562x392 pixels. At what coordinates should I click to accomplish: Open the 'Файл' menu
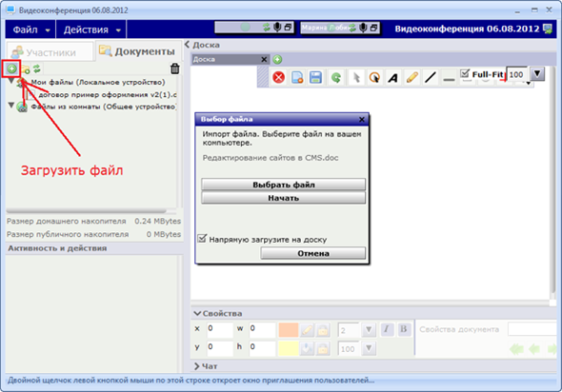point(30,29)
